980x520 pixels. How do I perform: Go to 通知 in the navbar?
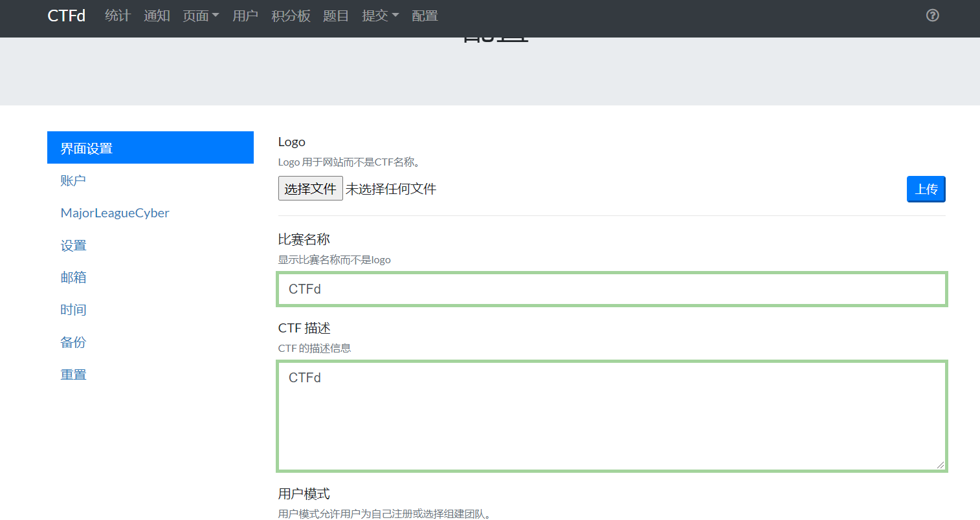point(157,16)
